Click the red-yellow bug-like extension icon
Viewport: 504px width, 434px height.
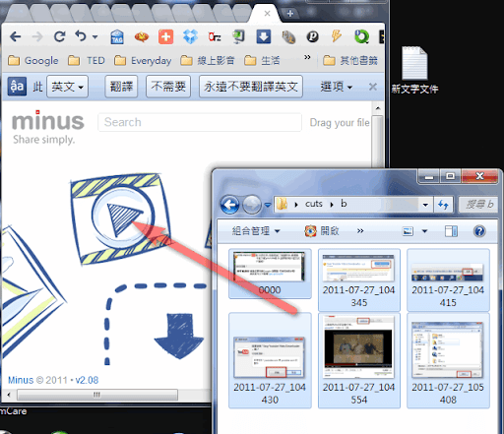tap(142, 37)
